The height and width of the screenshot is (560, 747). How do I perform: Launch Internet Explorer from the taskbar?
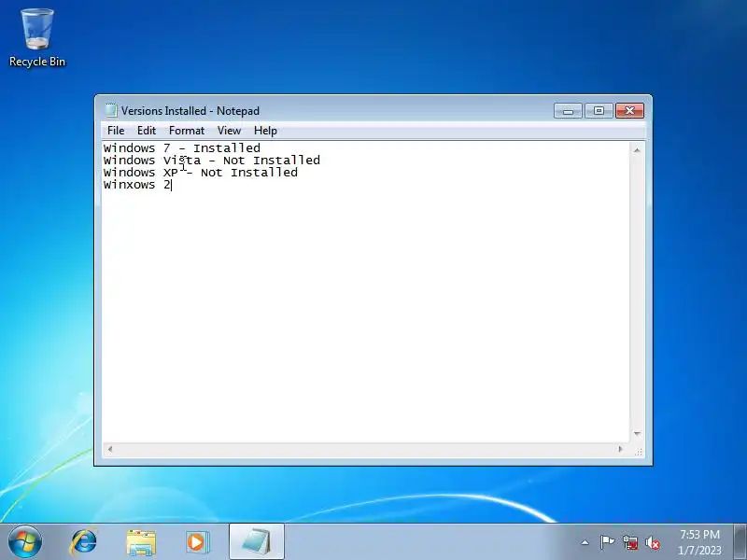click(84, 542)
